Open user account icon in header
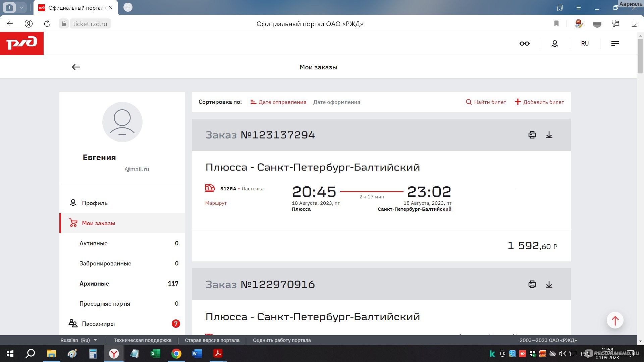The height and width of the screenshot is (362, 644). (x=555, y=44)
